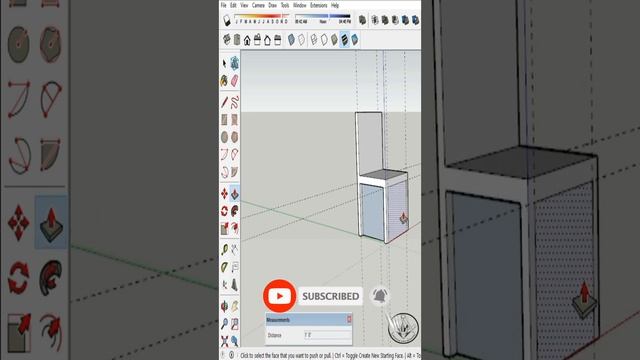Open the File menu
The height and width of the screenshot is (360, 640).
click(224, 5)
